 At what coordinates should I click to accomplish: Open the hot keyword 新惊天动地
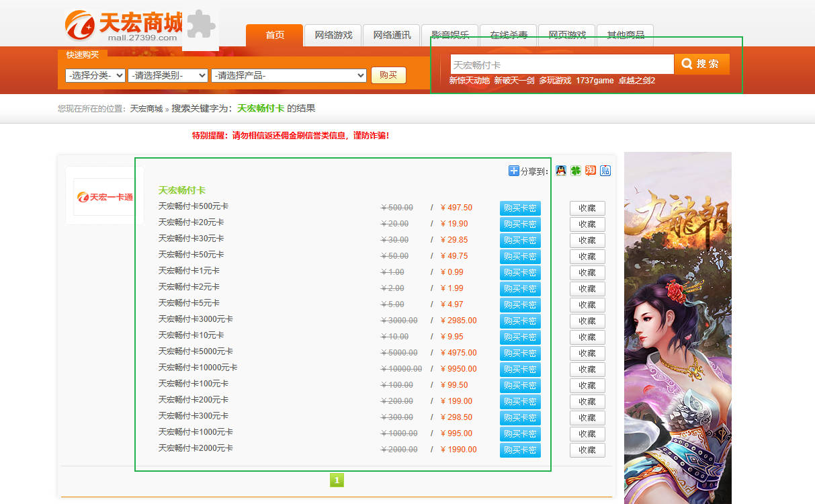click(x=470, y=81)
